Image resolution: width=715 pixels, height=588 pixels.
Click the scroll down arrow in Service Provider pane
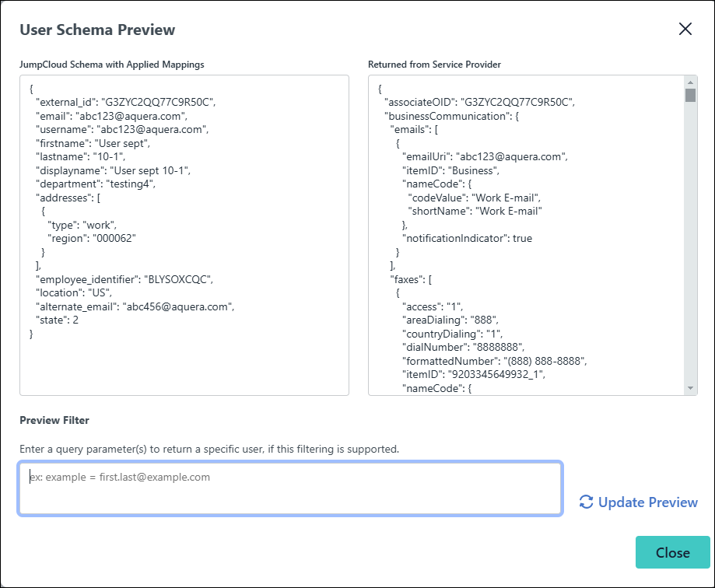click(x=690, y=388)
